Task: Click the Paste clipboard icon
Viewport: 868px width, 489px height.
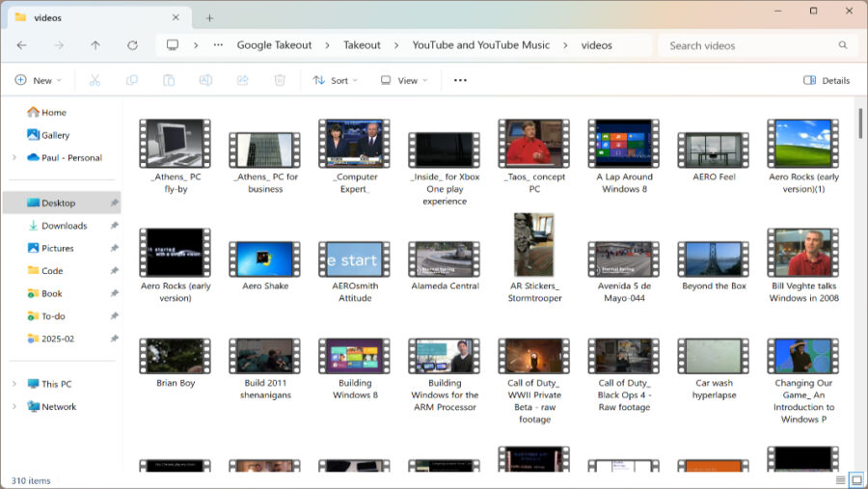Action: (x=169, y=80)
